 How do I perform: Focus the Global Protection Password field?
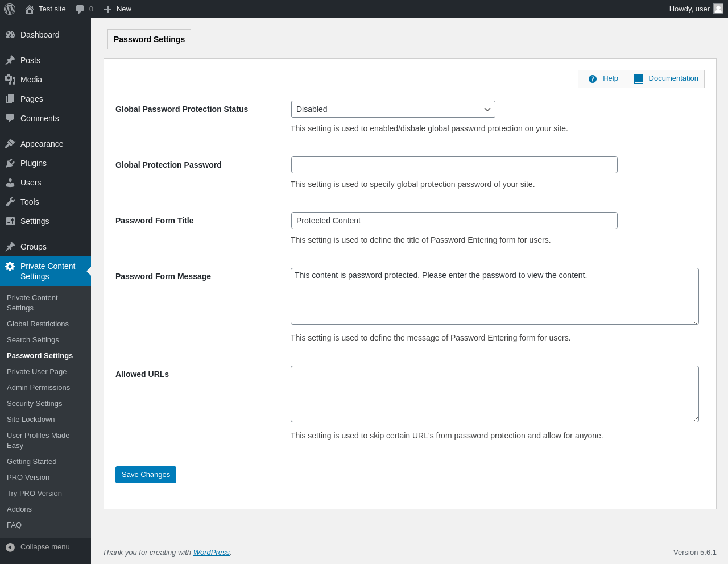coord(454,165)
